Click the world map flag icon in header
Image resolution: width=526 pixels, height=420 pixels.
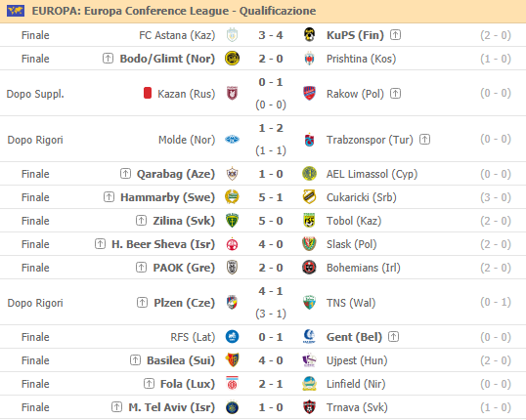16,11
